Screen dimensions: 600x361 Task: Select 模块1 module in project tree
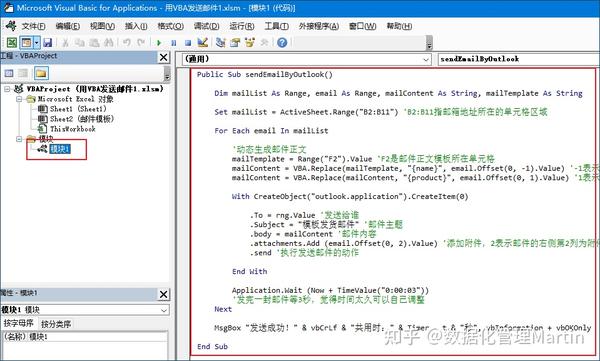[60, 149]
